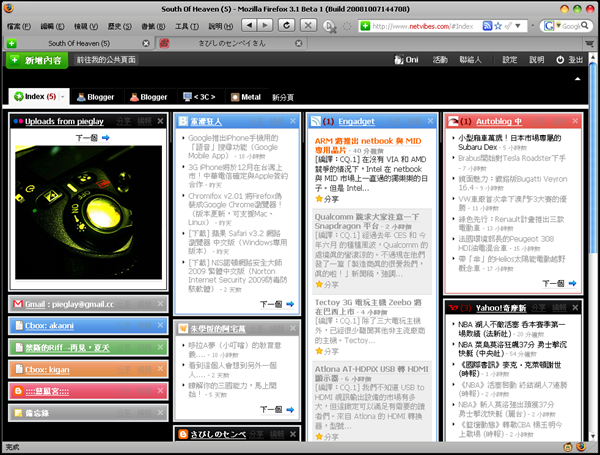Expand the Cbox: akaoni widget
This screenshot has height=455, width=600.
(88, 326)
